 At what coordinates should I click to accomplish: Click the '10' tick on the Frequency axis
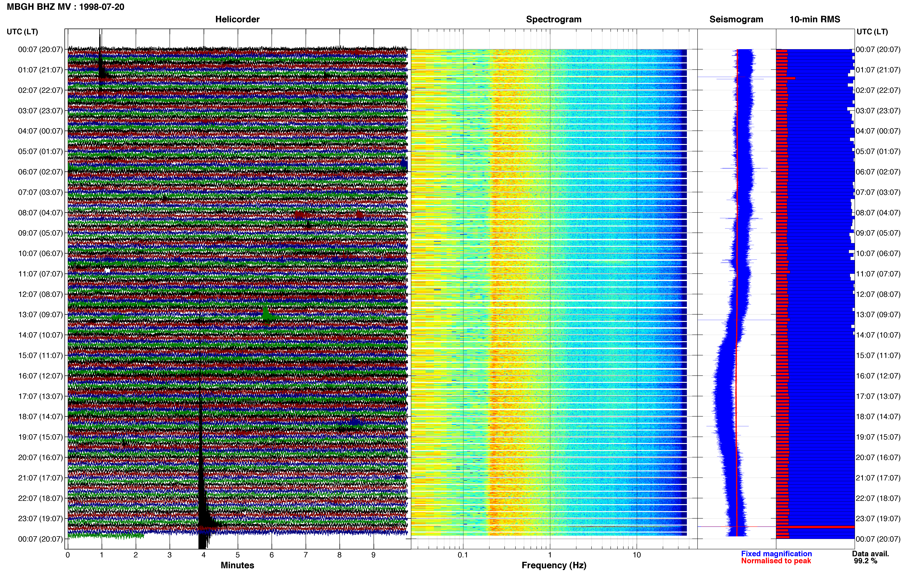pos(637,555)
